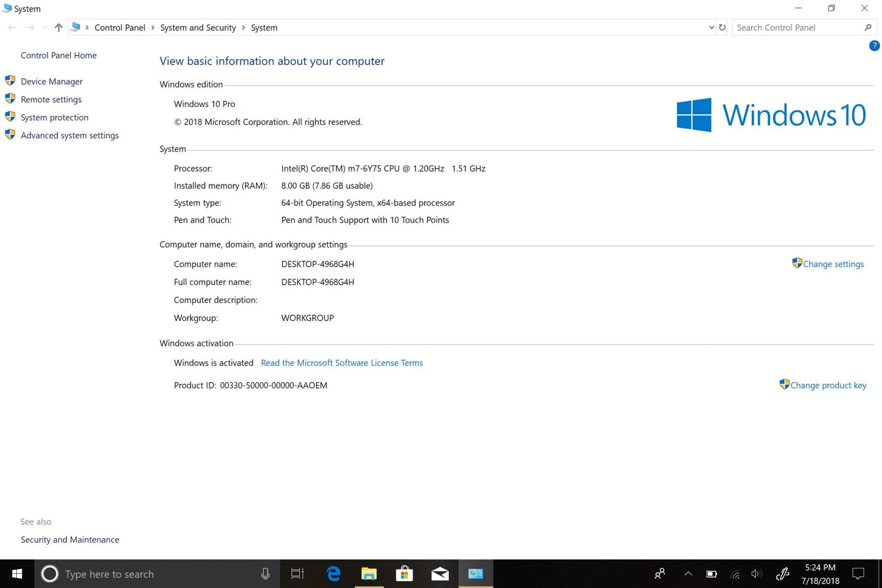Launch Microsoft Store from the taskbar

[x=404, y=574]
